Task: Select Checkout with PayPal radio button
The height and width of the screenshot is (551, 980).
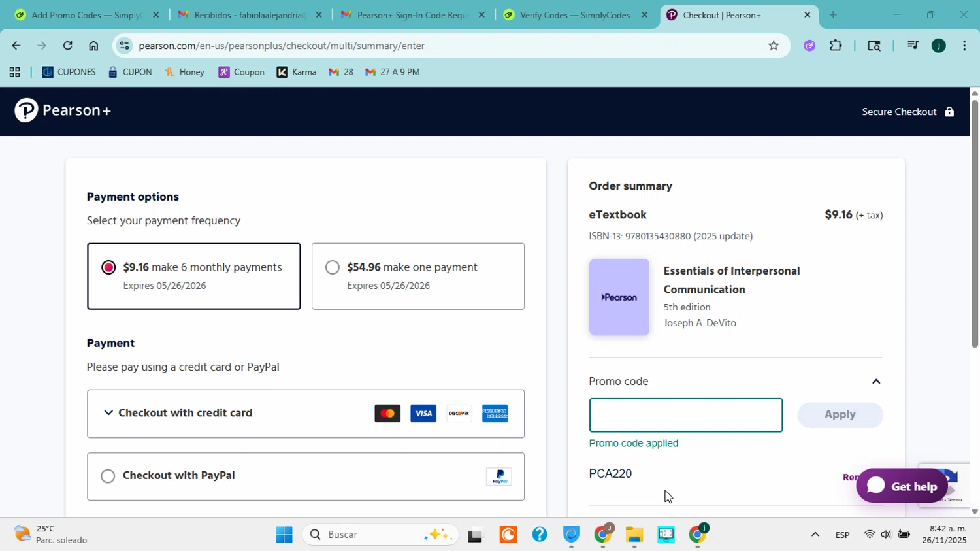Action: [x=108, y=476]
